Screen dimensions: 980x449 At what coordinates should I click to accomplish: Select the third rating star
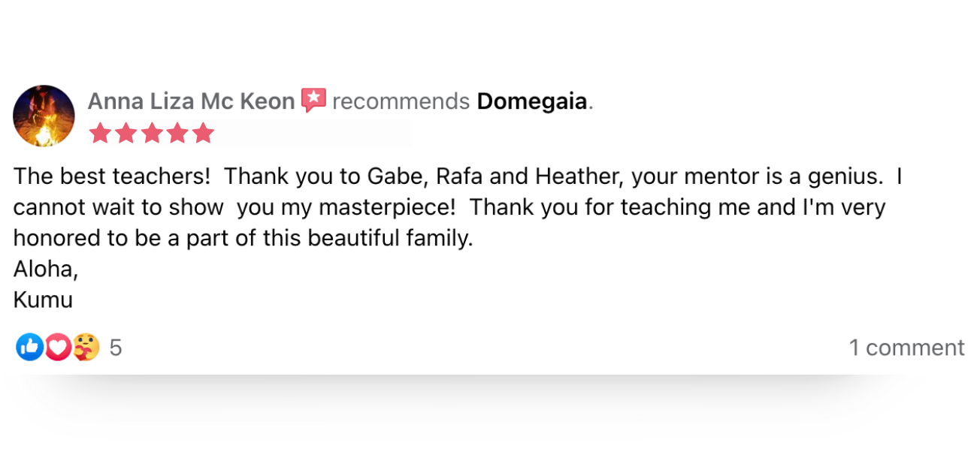tap(152, 134)
